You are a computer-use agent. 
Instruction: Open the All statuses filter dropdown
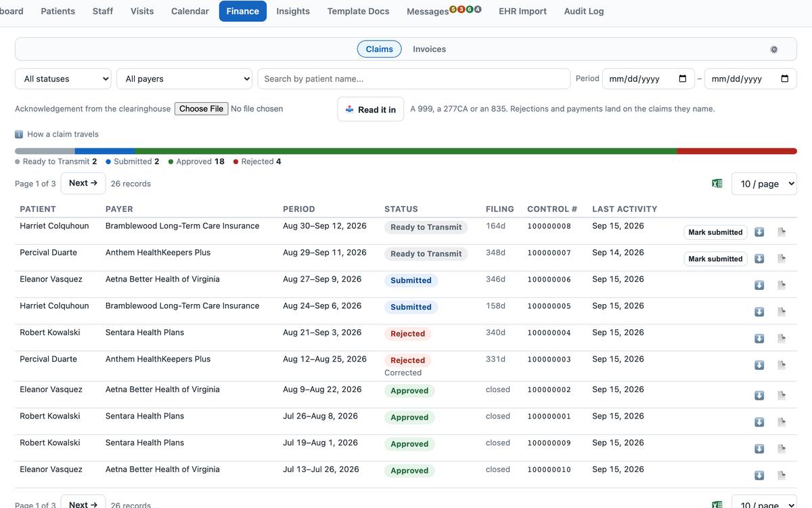[63, 79]
